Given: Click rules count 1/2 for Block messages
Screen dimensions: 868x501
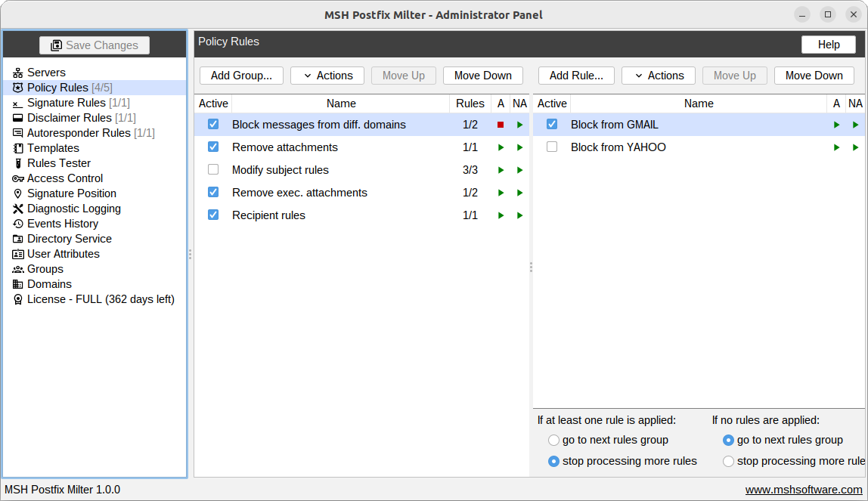Looking at the screenshot, I should [x=470, y=125].
